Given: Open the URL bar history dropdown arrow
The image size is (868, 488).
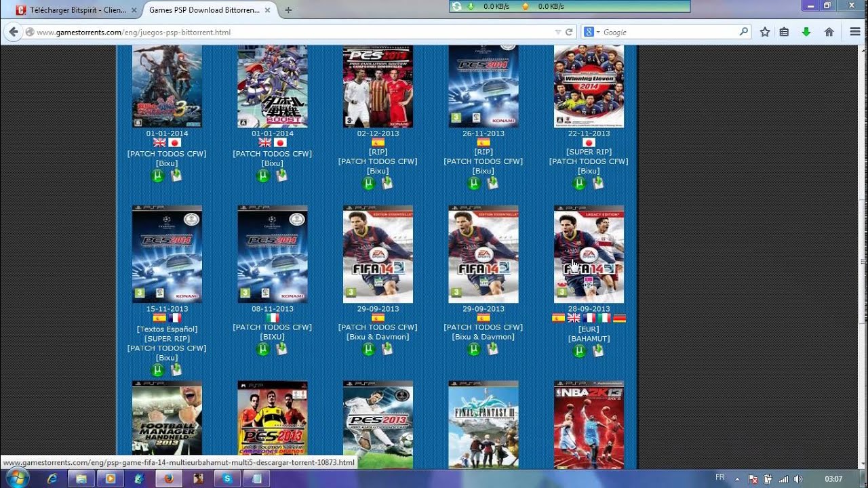Looking at the screenshot, I should tap(558, 32).
